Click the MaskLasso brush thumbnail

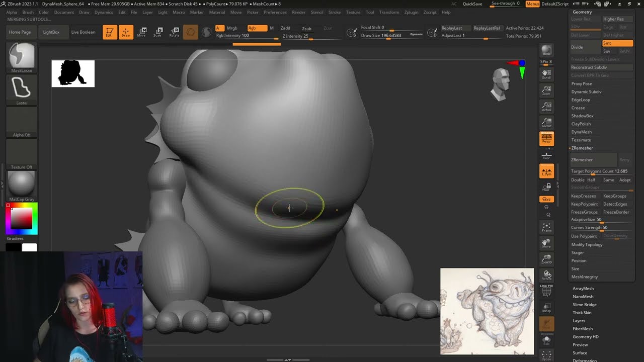(x=22, y=55)
